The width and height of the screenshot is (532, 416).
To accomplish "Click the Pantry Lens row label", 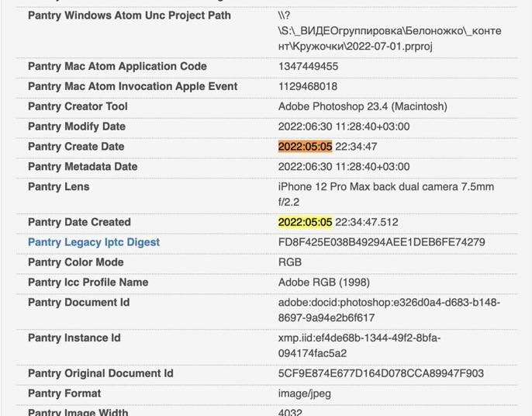I will pos(59,186).
